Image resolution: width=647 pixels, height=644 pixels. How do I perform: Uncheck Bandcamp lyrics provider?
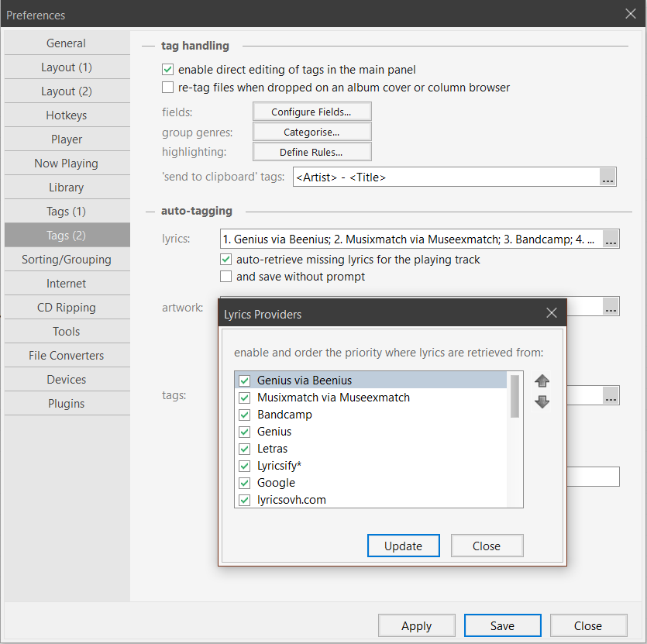tap(244, 415)
